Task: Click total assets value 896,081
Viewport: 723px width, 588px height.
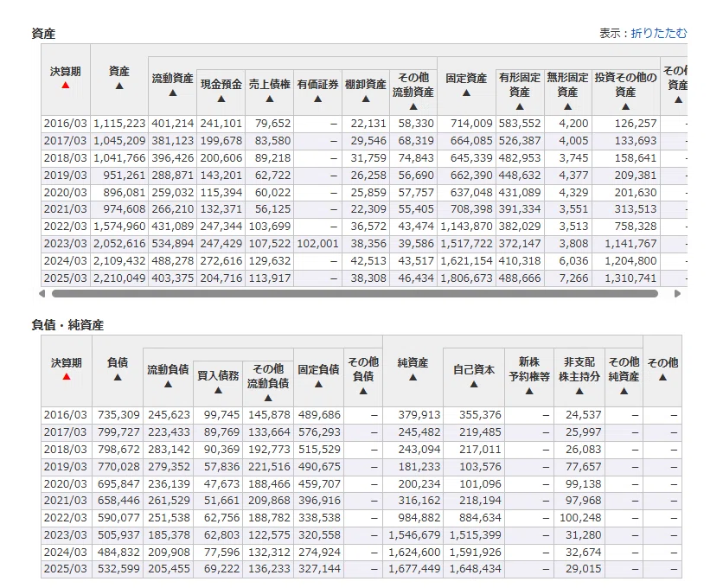Action: pyautogui.click(x=125, y=193)
